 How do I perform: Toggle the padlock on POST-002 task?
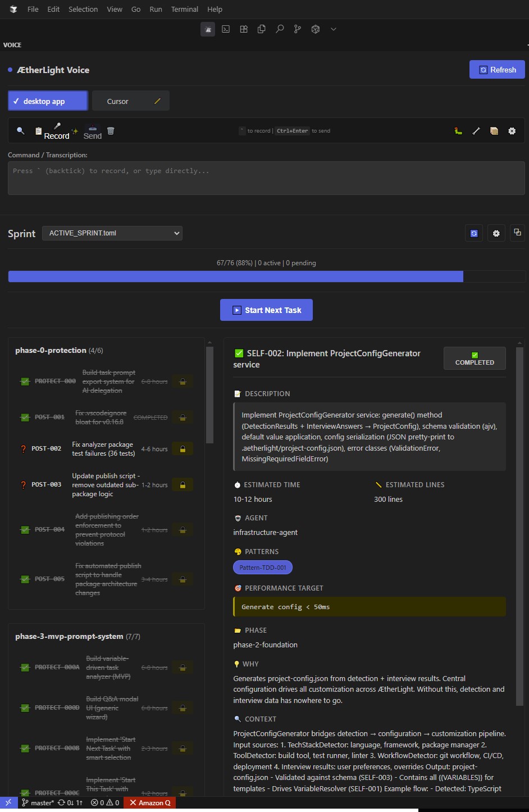coord(183,448)
